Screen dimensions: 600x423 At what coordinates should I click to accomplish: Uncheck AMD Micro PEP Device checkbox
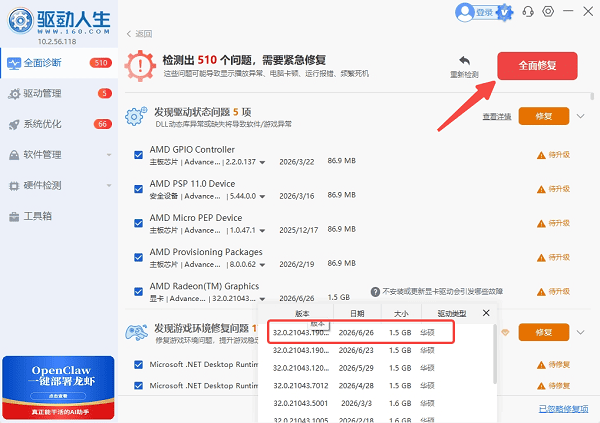(x=139, y=223)
